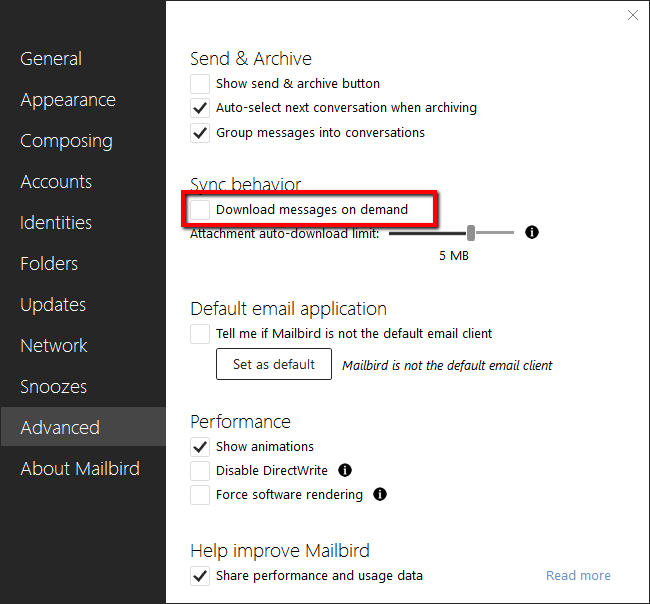Click the info icon beside attachment download limit

tap(531, 233)
